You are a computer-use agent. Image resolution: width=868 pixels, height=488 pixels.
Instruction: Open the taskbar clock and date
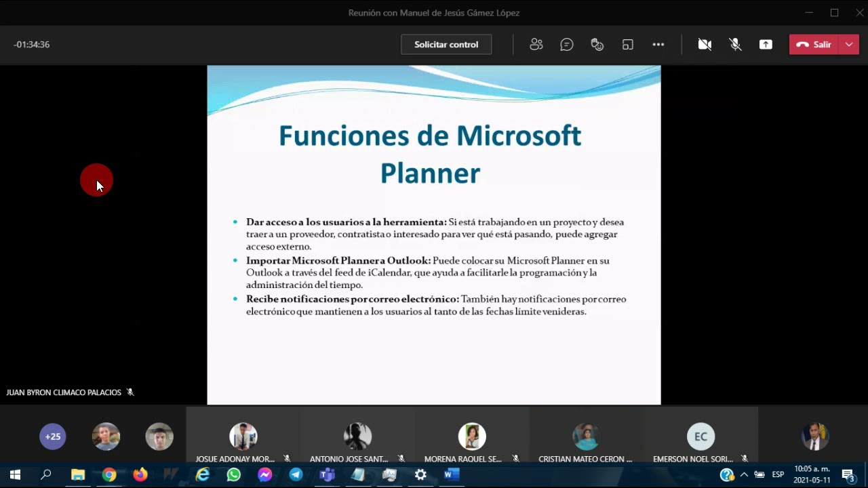(812, 475)
